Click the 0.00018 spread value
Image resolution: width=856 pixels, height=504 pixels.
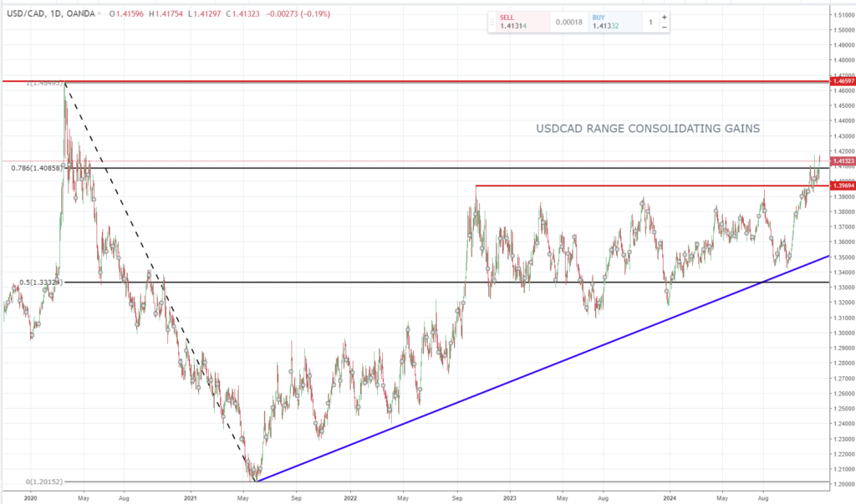click(x=571, y=22)
